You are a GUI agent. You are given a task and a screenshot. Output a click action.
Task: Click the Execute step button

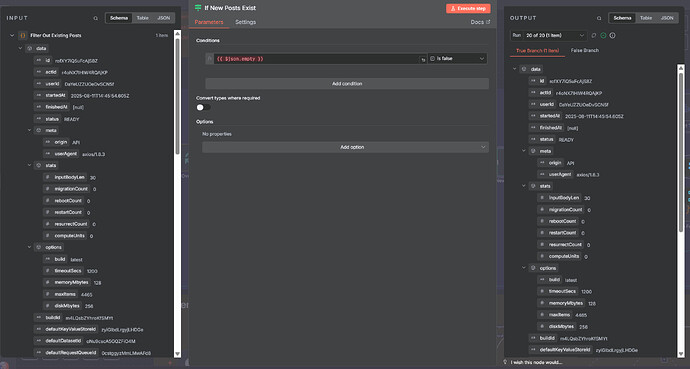pos(468,8)
